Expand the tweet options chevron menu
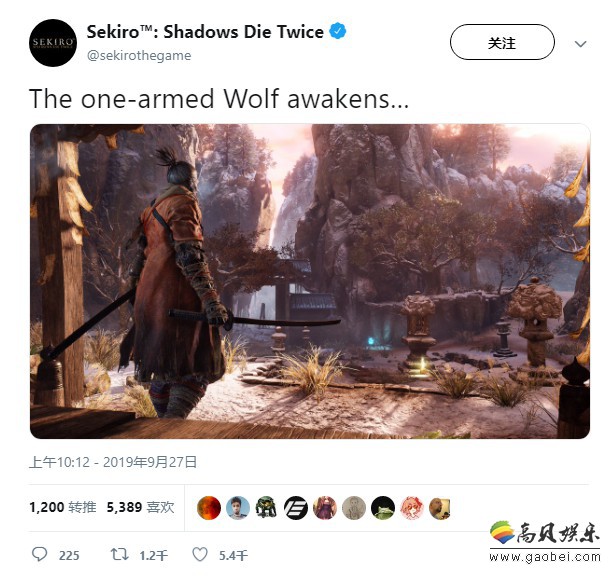 (x=581, y=44)
